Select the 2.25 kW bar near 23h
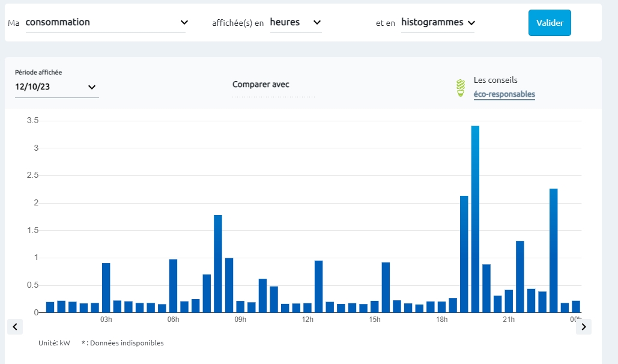This screenshot has height=364, width=618. click(x=554, y=250)
